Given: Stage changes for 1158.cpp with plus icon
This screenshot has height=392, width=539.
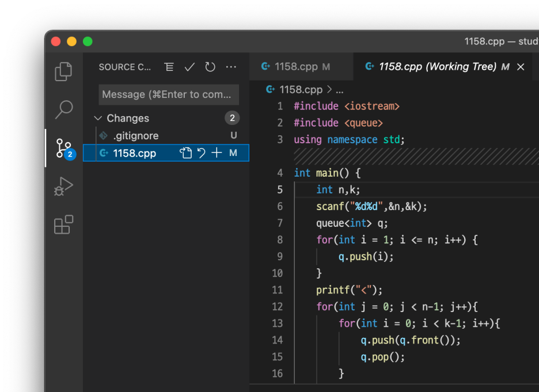Looking at the screenshot, I should tap(217, 153).
